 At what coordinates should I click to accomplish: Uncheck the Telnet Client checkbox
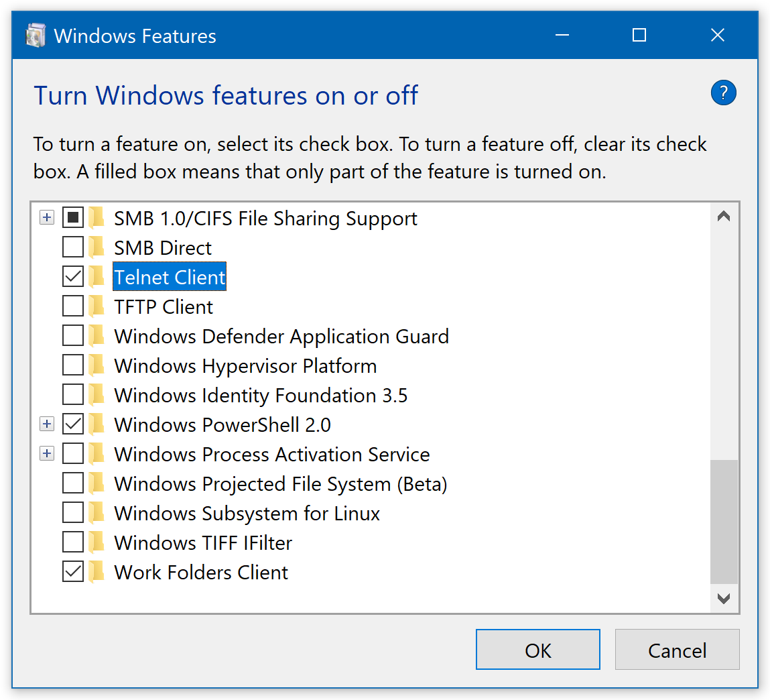(x=73, y=277)
